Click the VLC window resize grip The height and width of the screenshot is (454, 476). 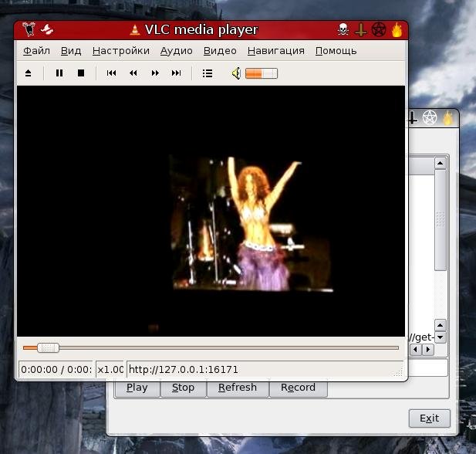point(398,373)
